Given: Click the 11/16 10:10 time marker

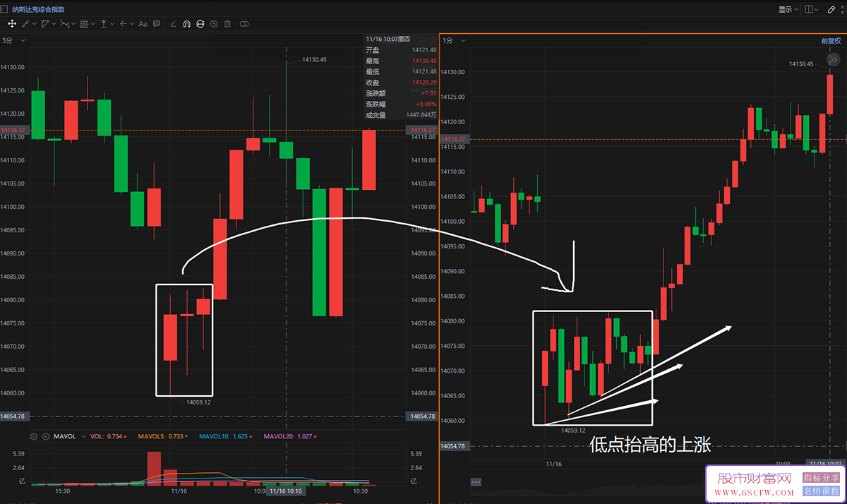Looking at the screenshot, I should click(x=286, y=491).
